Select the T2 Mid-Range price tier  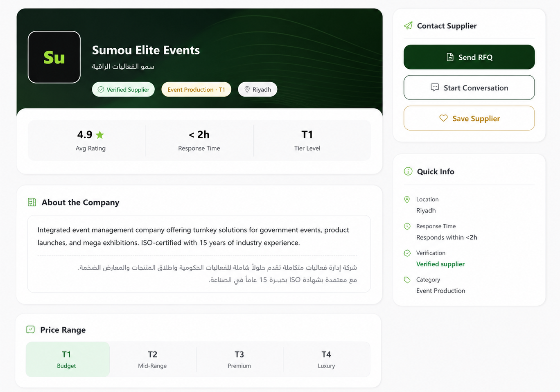click(x=153, y=359)
